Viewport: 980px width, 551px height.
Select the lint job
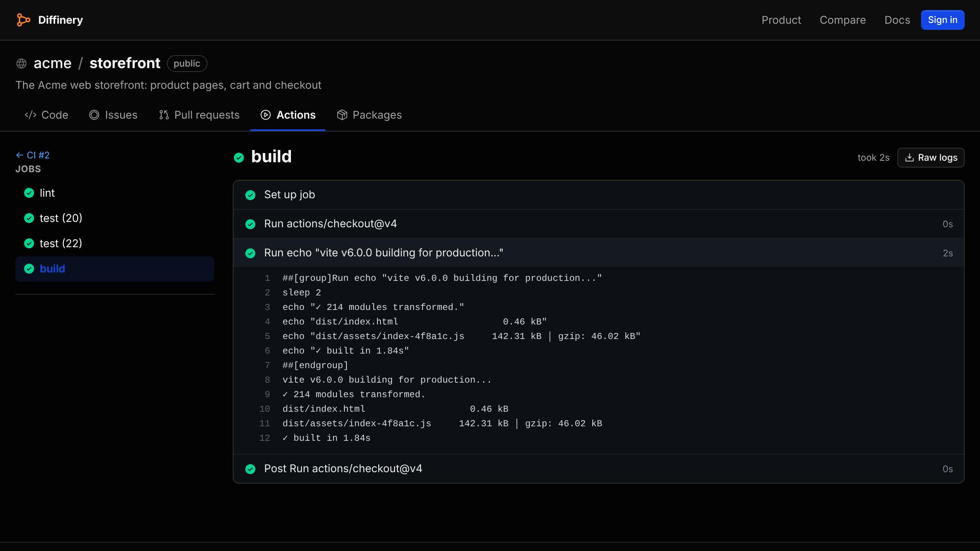click(x=115, y=193)
